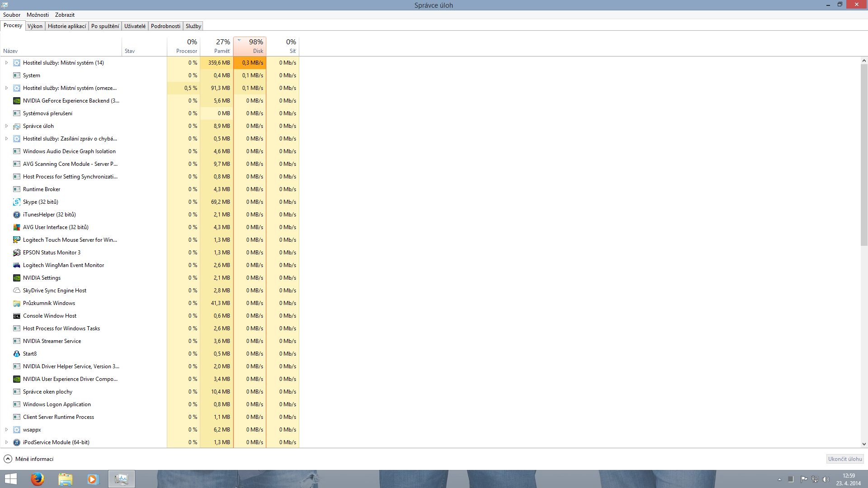The height and width of the screenshot is (488, 868).
Task: Expand the Správce úloh process group
Action: coord(6,126)
